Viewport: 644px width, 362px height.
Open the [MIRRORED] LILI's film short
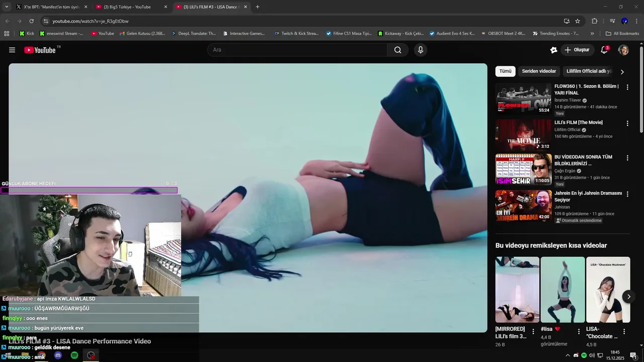coord(517,290)
